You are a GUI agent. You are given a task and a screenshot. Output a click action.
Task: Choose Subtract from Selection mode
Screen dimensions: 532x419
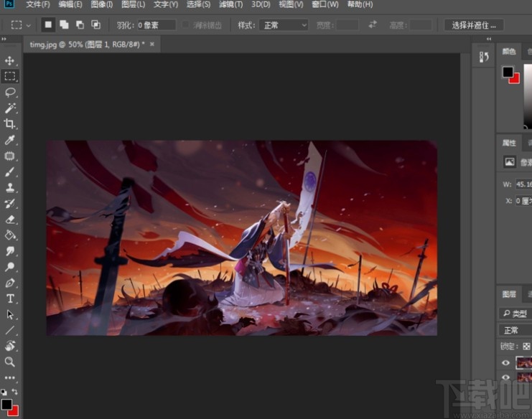point(80,24)
